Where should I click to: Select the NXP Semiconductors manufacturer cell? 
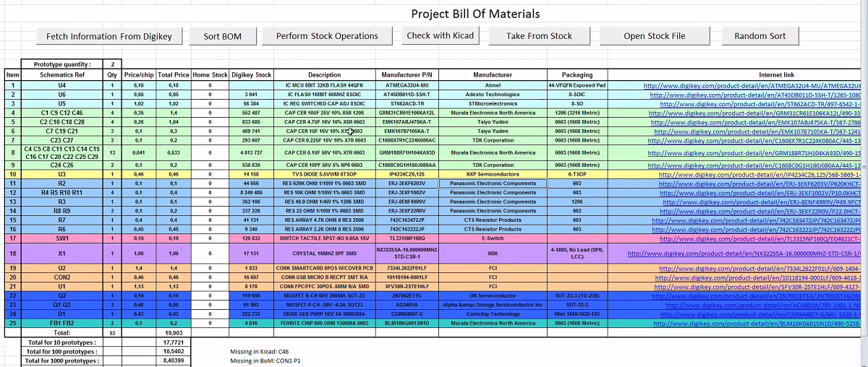click(x=493, y=175)
